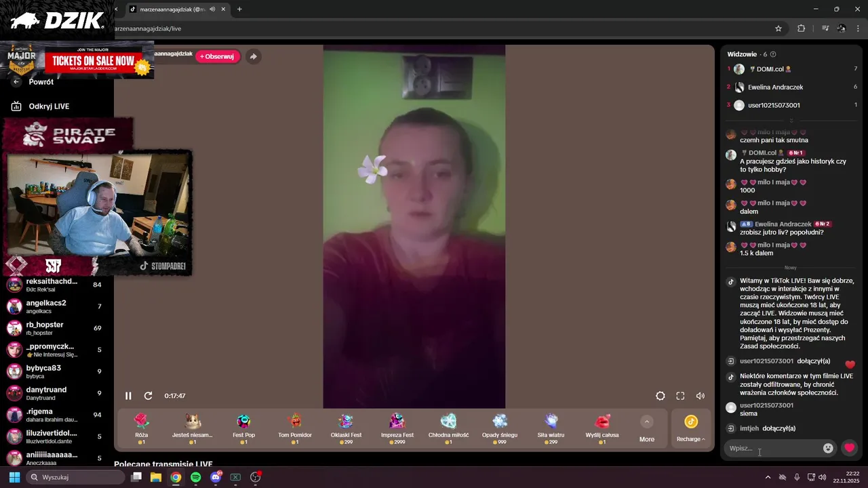Open _ppromyczk live channel
The width and height of the screenshot is (868, 488).
[x=54, y=350]
